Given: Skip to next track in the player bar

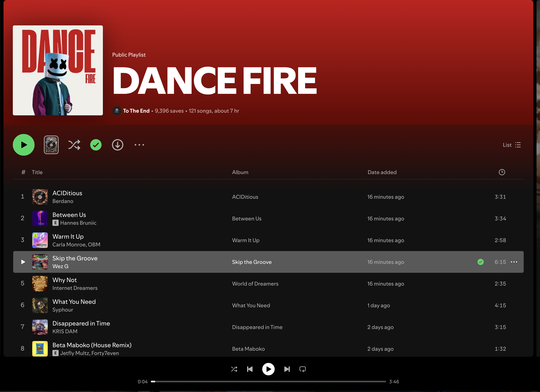Looking at the screenshot, I should pos(287,369).
